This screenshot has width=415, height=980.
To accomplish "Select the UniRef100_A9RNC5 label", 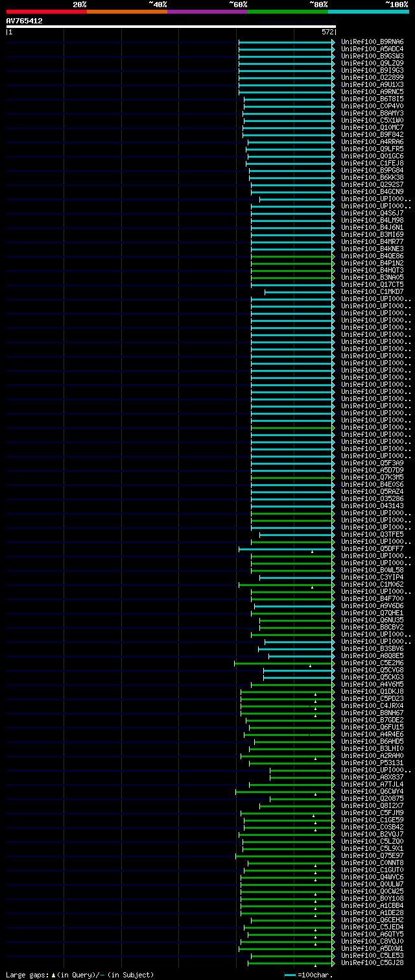I will (x=372, y=92).
